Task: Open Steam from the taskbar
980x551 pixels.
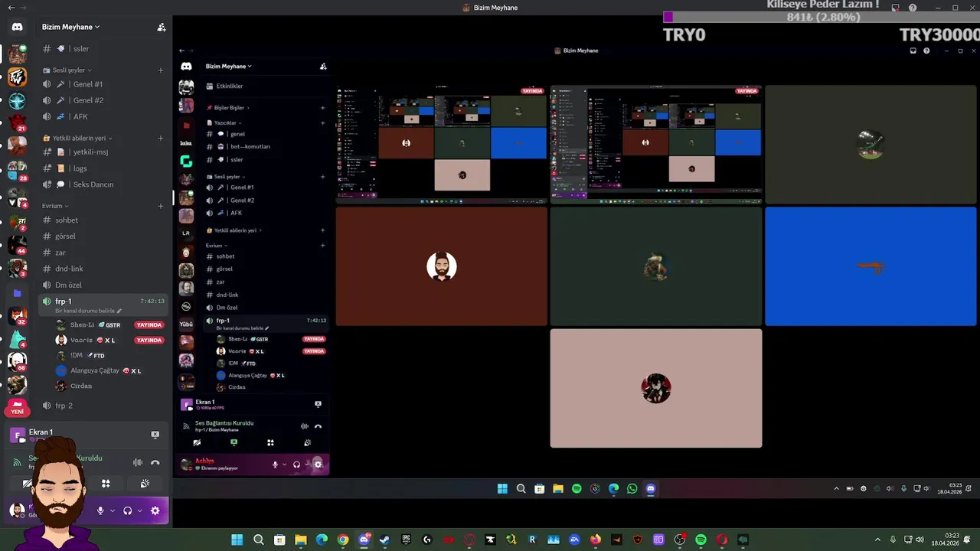Action: click(384, 540)
